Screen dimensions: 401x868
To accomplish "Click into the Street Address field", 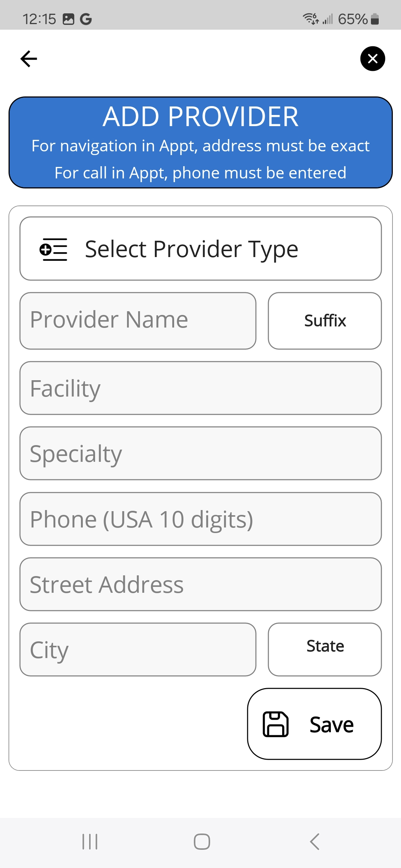I will (x=200, y=584).
